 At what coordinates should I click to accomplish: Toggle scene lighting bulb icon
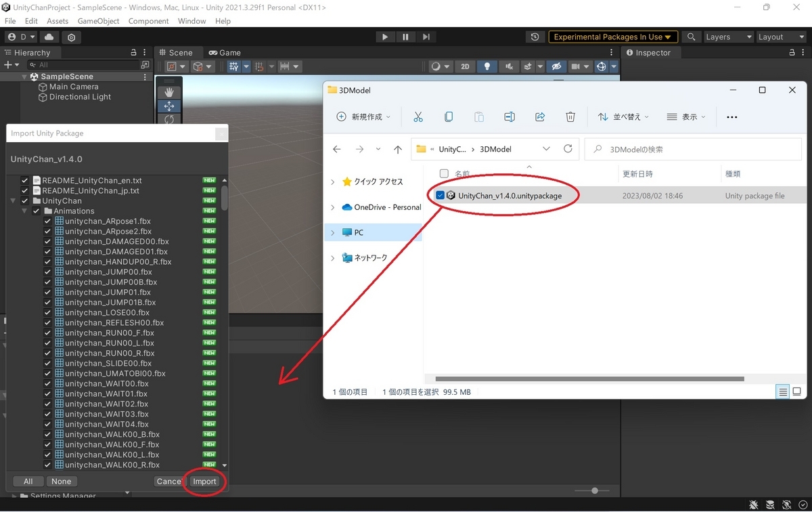click(487, 66)
